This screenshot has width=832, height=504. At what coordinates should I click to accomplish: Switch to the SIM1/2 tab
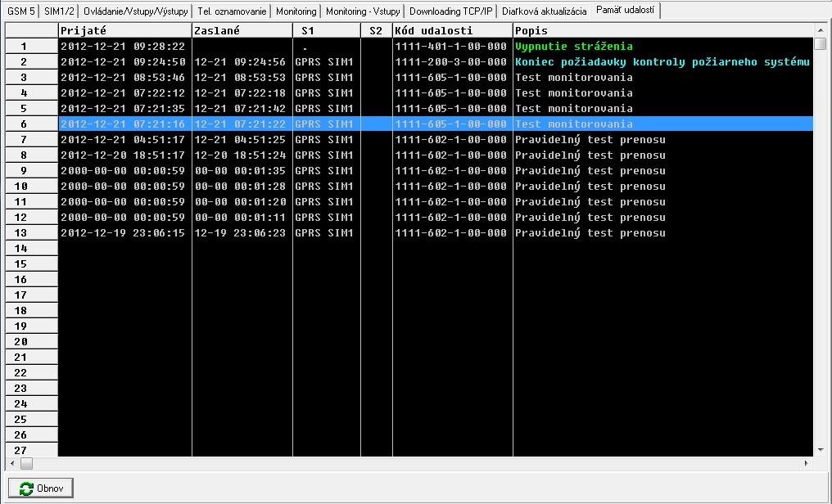(59, 11)
